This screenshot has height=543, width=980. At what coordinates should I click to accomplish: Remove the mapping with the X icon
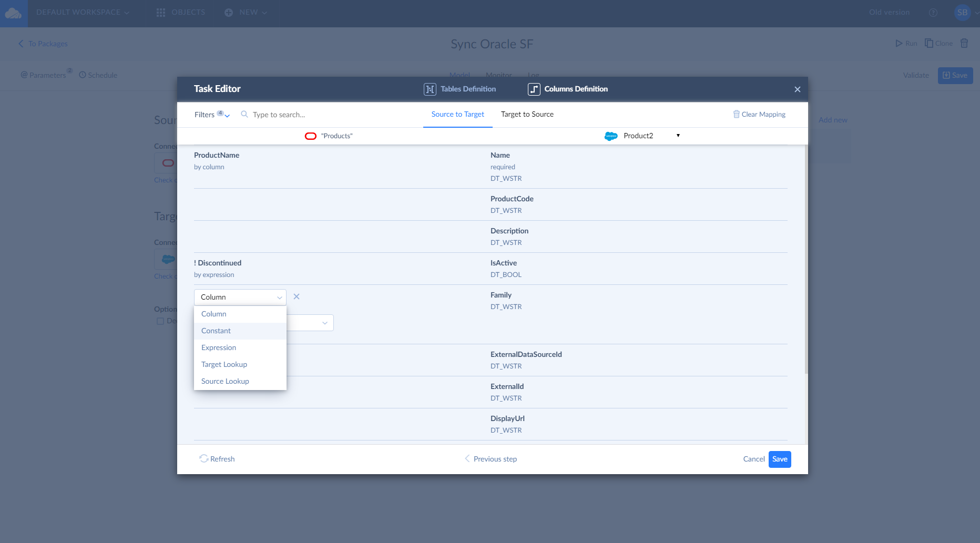click(x=297, y=296)
